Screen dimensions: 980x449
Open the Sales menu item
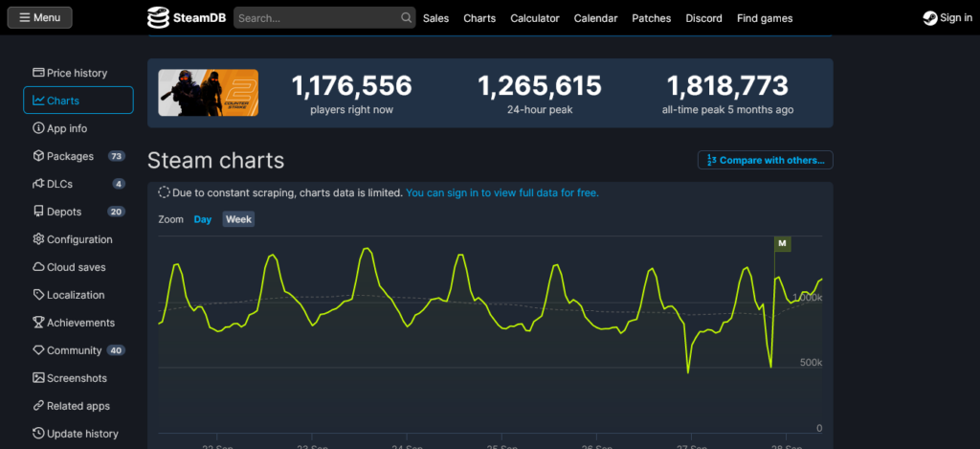tap(435, 18)
